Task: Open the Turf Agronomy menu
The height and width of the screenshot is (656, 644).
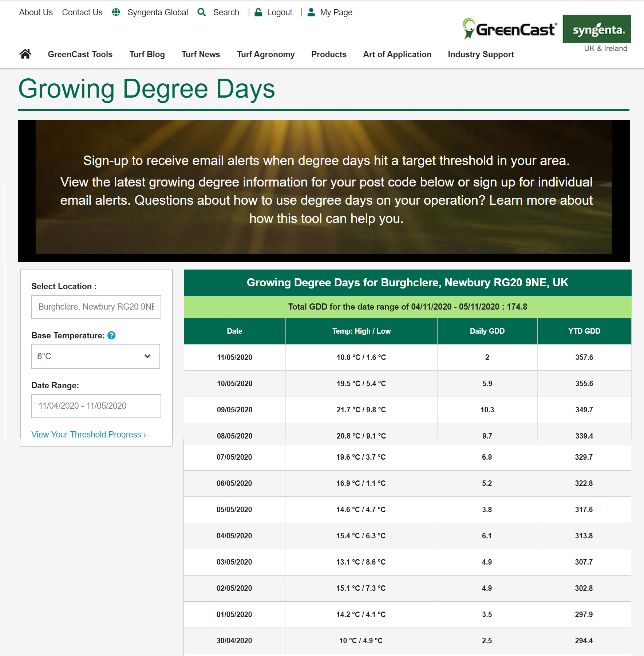Action: [x=265, y=54]
